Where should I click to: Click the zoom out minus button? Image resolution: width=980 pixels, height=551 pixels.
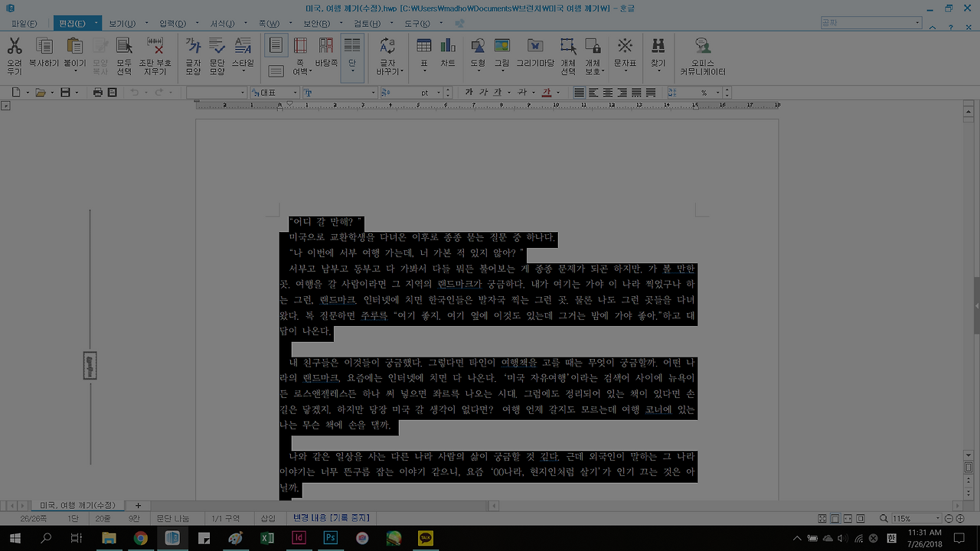949,519
